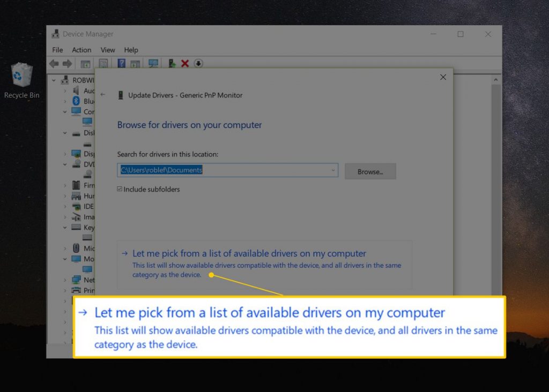Select the child device under Monitors category
549x392 pixels.
87,269
